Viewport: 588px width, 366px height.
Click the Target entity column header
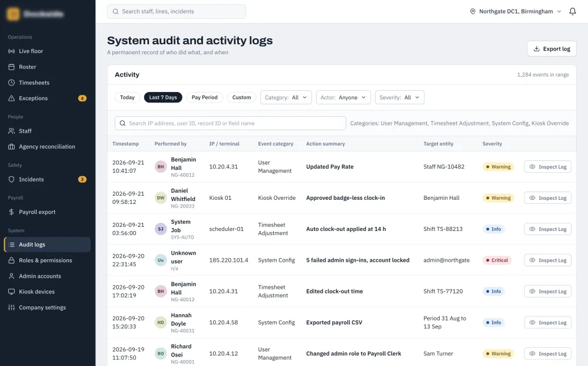[x=438, y=144]
